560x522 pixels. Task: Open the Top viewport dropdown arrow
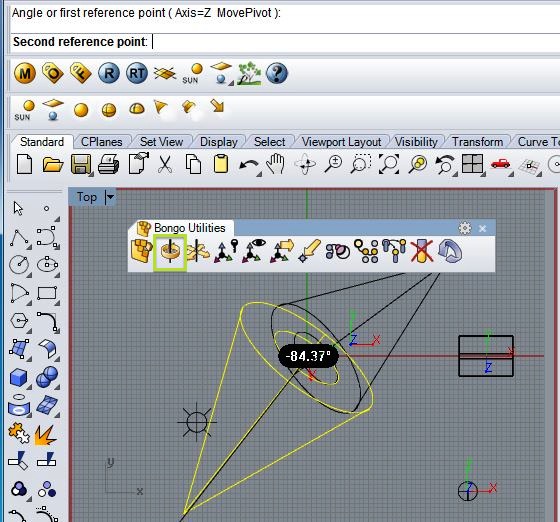coord(110,197)
